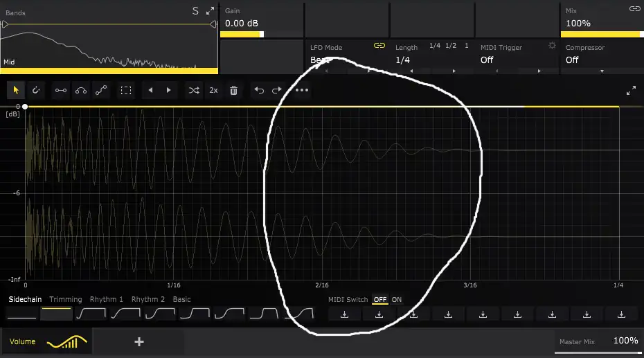Image resolution: width=644 pixels, height=358 pixels.
Task: Select the pointer arrow tool
Action: (x=16, y=90)
